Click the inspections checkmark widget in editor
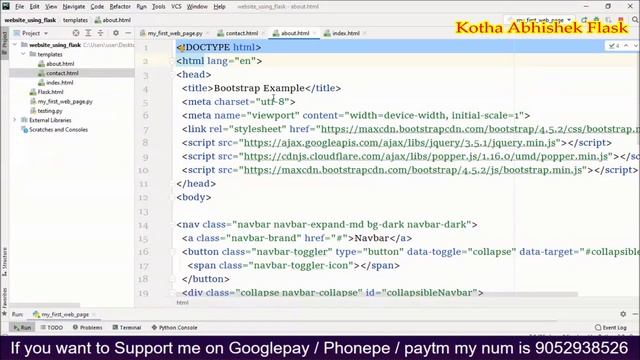 [x=614, y=46]
